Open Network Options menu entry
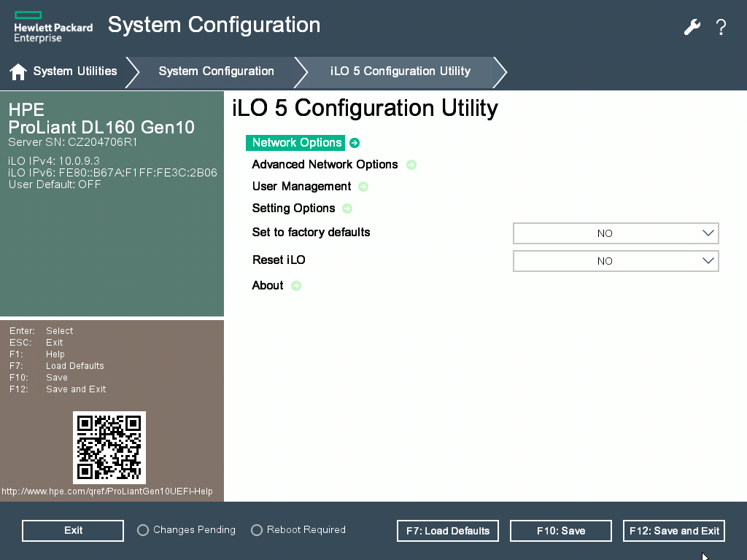Viewport: 747px width, 560px height. tap(295, 143)
